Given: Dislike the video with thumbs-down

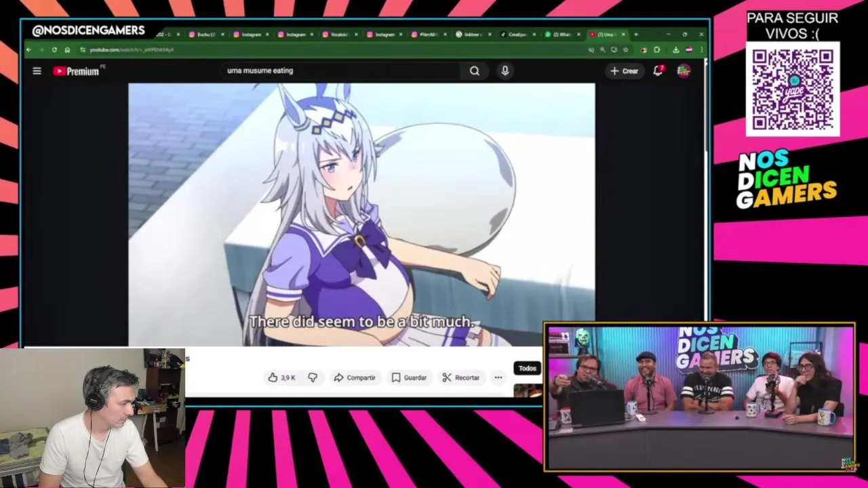Looking at the screenshot, I should 313,378.
